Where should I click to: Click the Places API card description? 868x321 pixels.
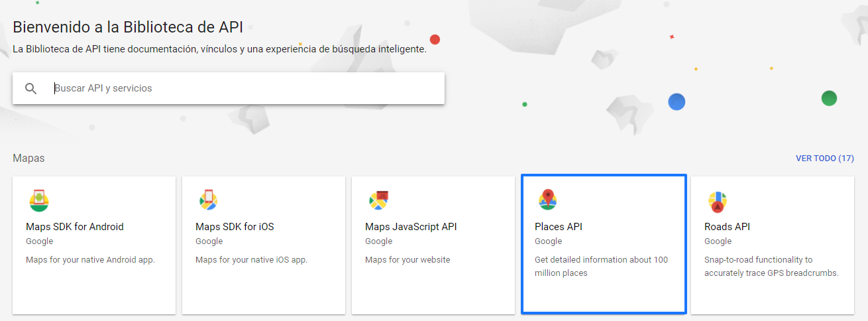click(601, 266)
